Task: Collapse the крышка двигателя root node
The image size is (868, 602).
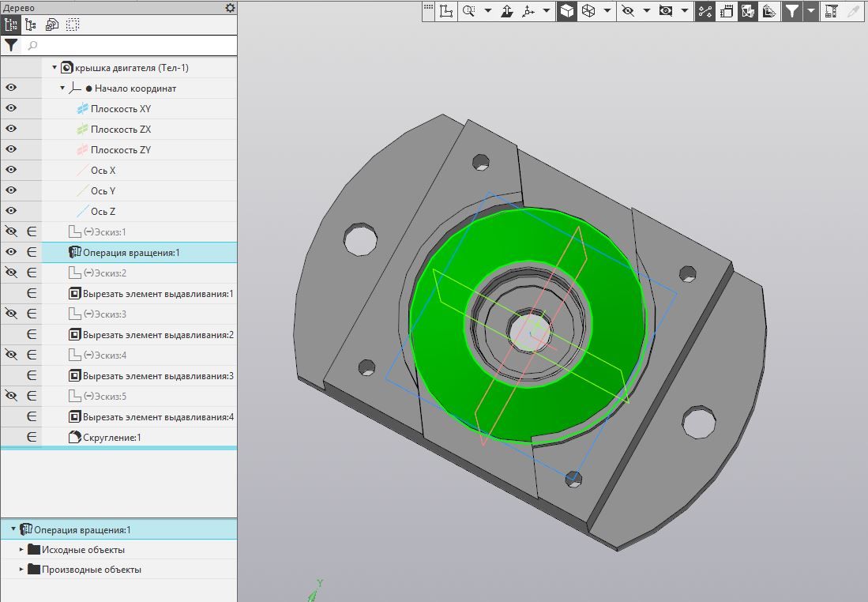Action: click(54, 68)
